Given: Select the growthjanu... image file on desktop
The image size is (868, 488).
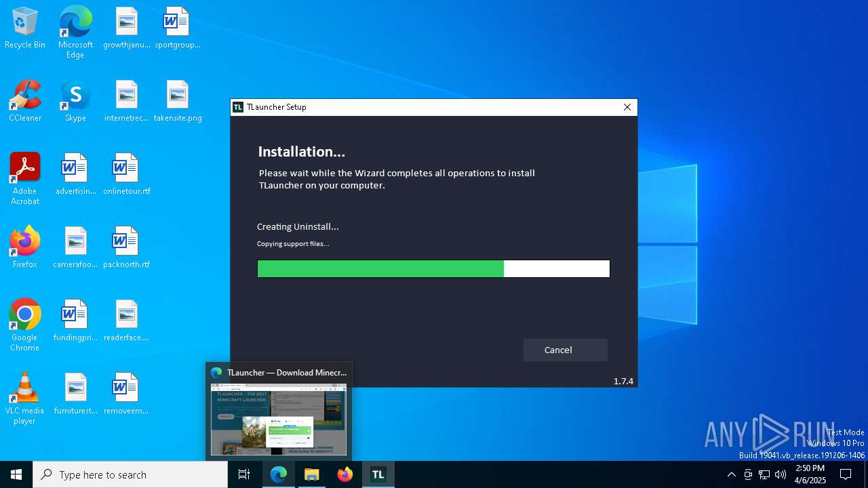Looking at the screenshot, I should (x=126, y=28).
